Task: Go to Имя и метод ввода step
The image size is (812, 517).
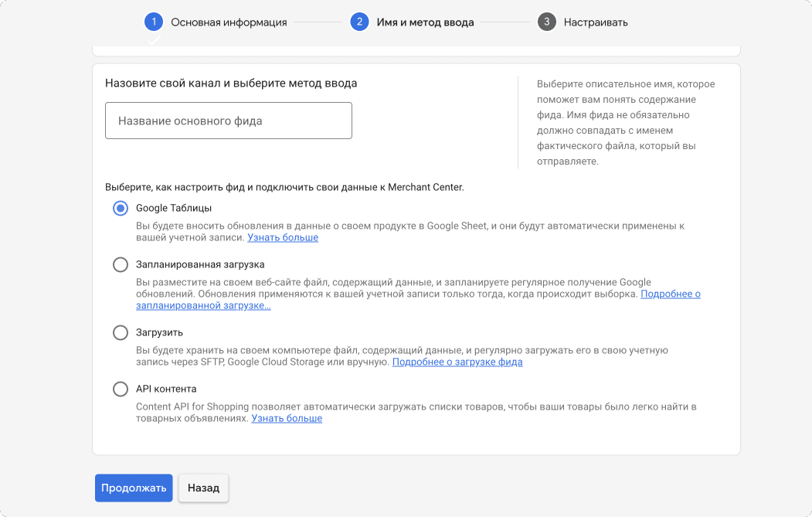Action: tap(425, 22)
